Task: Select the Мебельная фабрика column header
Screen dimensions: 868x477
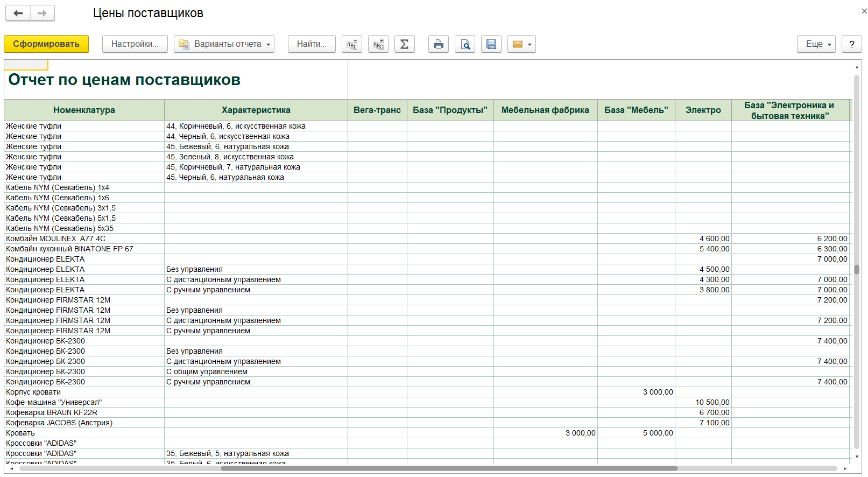Action: [x=546, y=110]
